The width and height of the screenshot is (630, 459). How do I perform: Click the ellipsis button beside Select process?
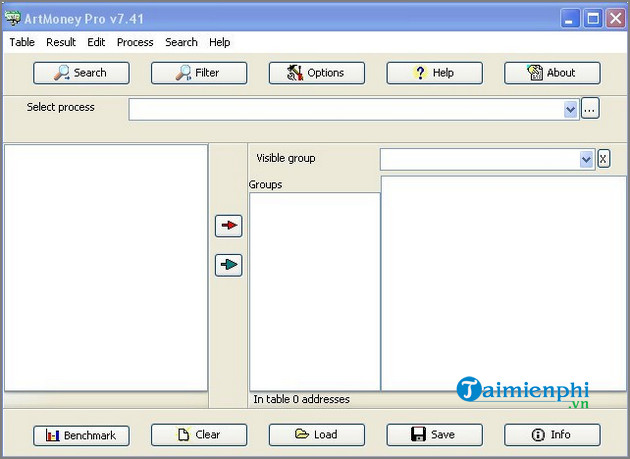(x=589, y=109)
